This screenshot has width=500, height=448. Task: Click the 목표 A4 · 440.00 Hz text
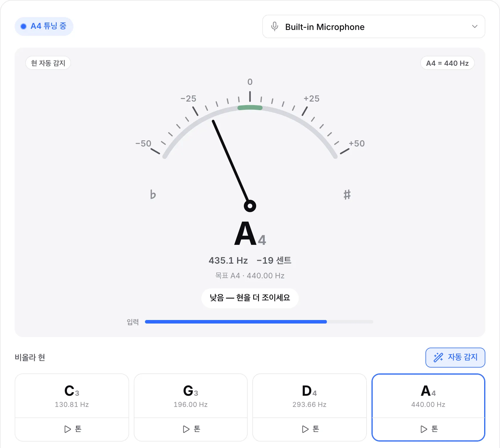coord(250,276)
